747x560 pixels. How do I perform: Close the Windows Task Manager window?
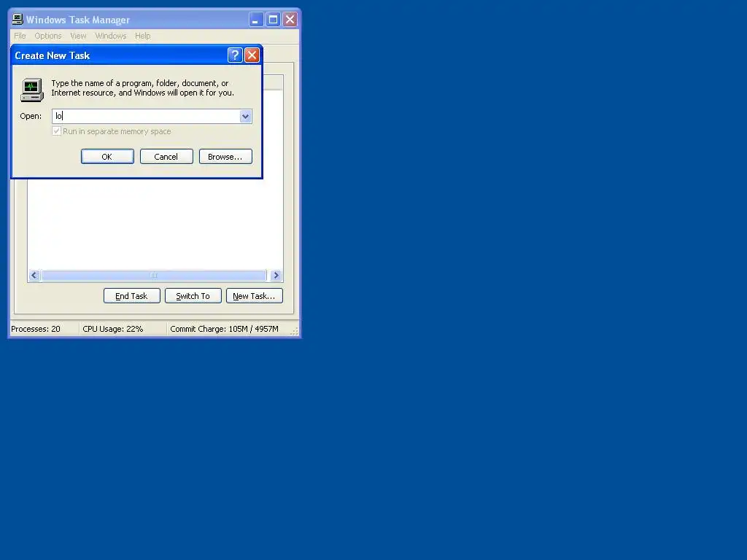click(290, 20)
